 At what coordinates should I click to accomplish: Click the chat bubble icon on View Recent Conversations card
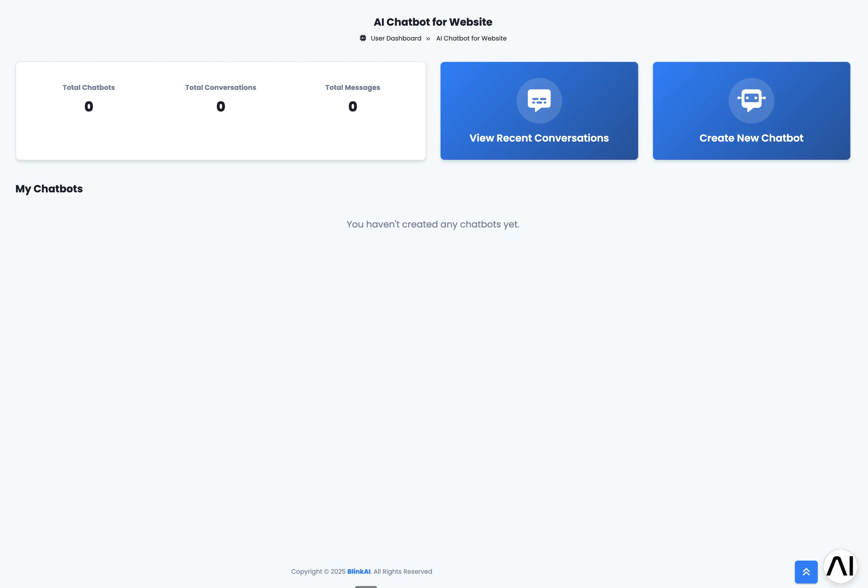tap(539, 100)
